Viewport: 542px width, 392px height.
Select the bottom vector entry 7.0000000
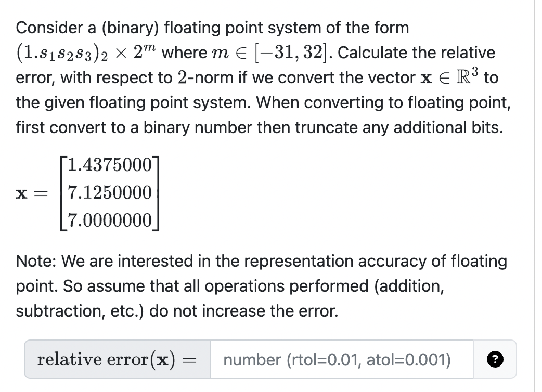pyautogui.click(x=109, y=218)
